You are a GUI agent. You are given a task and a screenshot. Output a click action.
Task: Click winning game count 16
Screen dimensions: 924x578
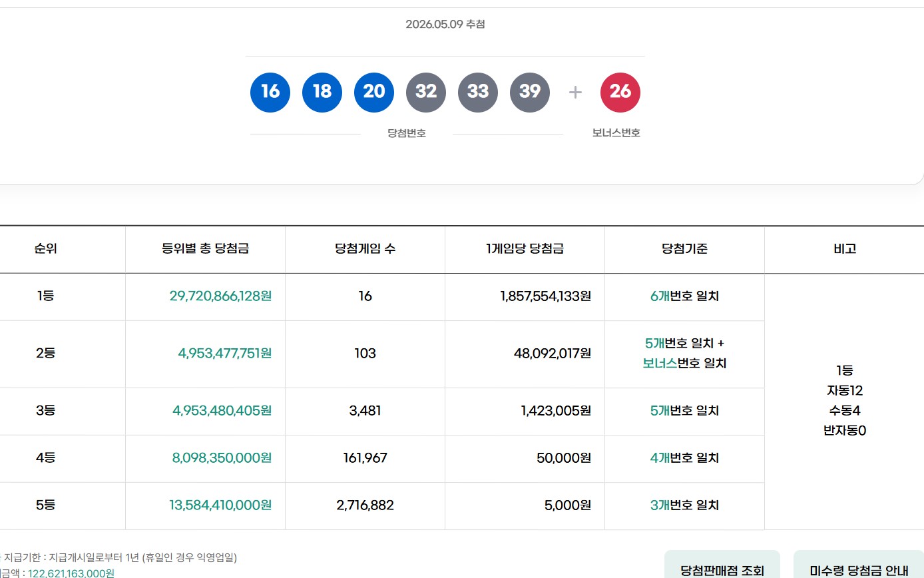pyautogui.click(x=365, y=296)
